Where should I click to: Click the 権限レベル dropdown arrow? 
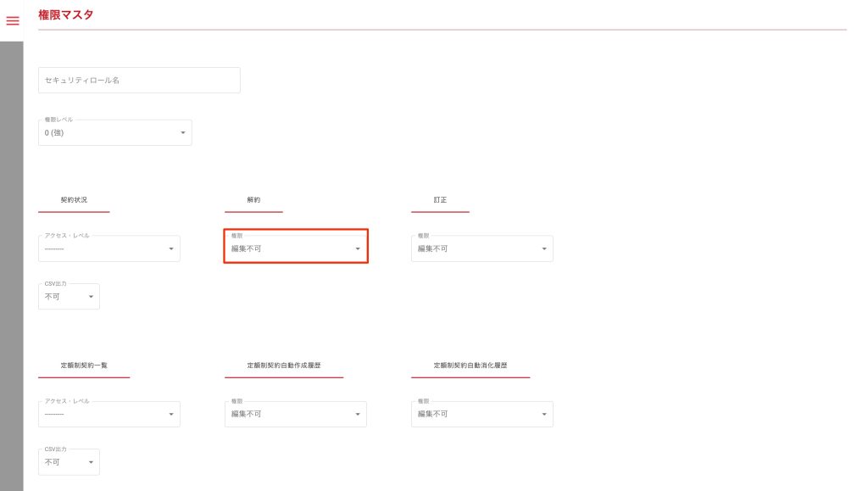coord(183,133)
